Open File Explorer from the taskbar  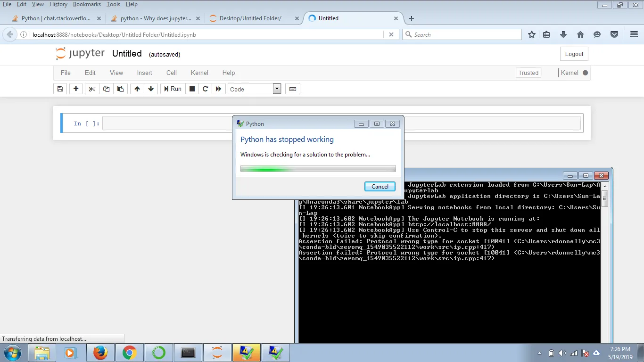(x=42, y=353)
